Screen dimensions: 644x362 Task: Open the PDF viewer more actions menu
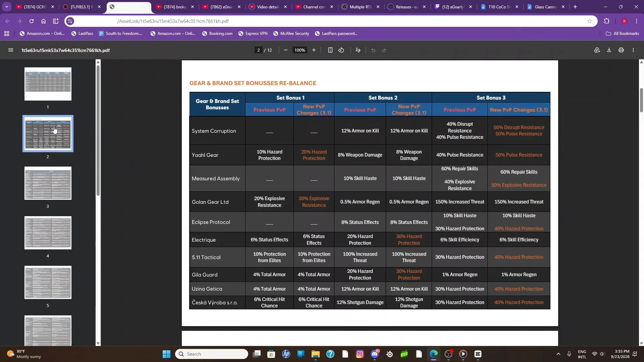[633, 50]
